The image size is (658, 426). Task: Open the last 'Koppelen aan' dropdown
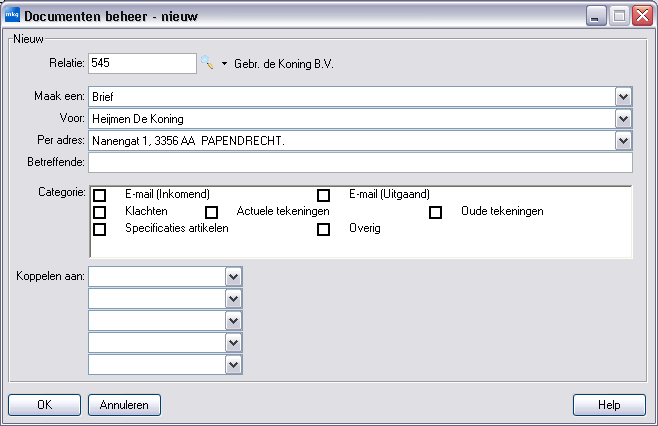(x=233, y=364)
